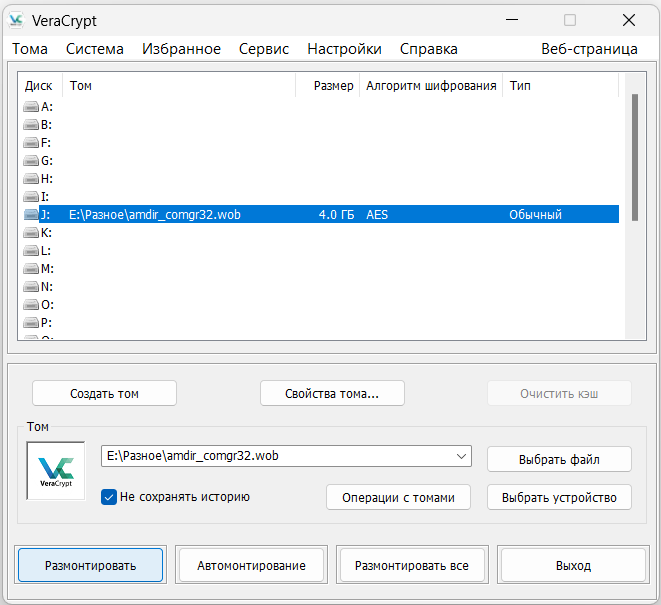Click the drive icon for M:
This screenshot has height=605, width=661.
tap(31, 269)
